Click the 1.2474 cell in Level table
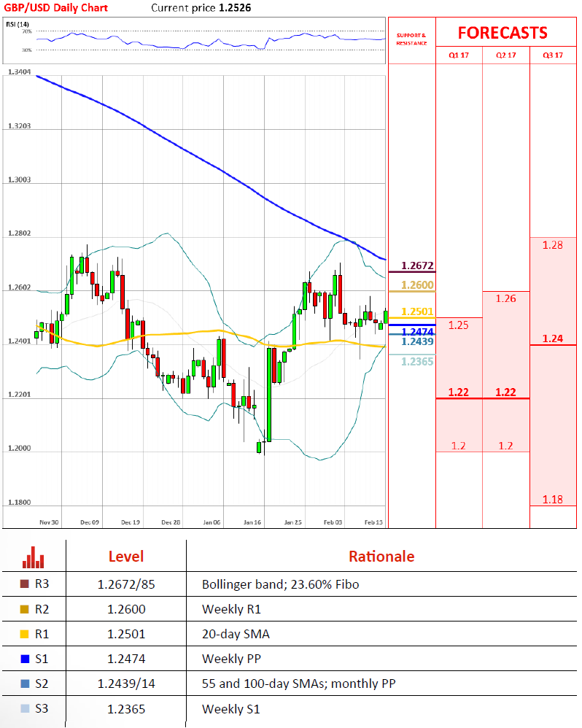The height and width of the screenshot is (728, 582). (126, 659)
